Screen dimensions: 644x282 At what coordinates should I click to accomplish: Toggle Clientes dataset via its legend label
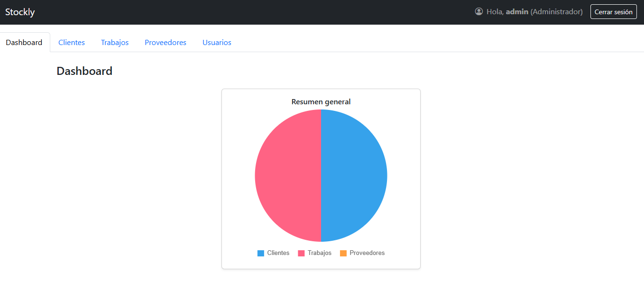[278, 253]
